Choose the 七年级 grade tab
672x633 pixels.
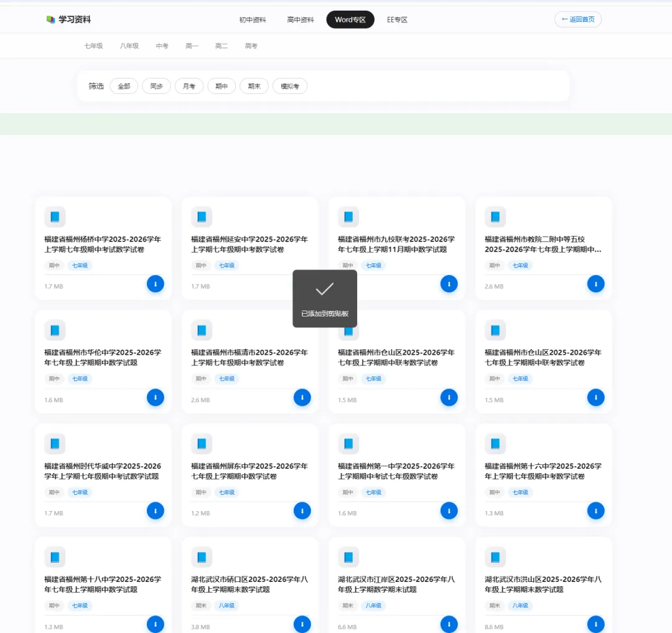tap(93, 46)
